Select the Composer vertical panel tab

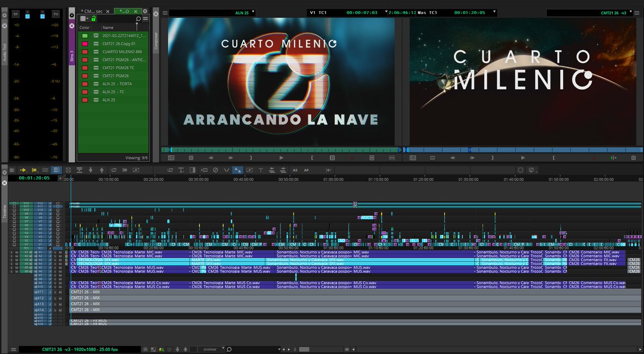point(156,40)
